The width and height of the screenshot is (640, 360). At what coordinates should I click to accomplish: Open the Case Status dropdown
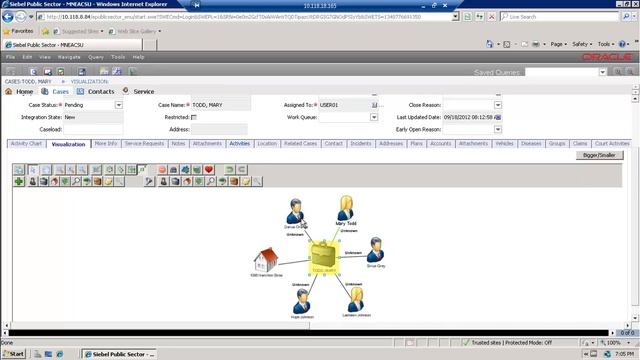pyautogui.click(x=118, y=105)
